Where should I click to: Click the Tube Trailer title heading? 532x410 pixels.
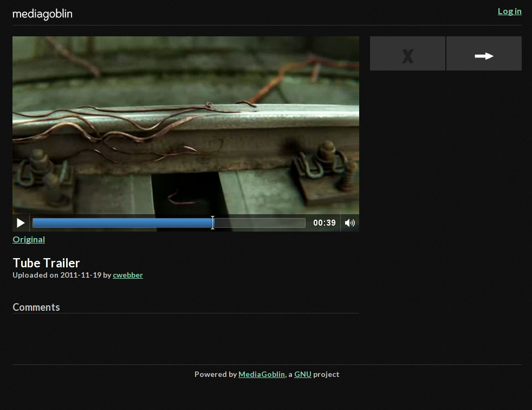click(x=46, y=263)
